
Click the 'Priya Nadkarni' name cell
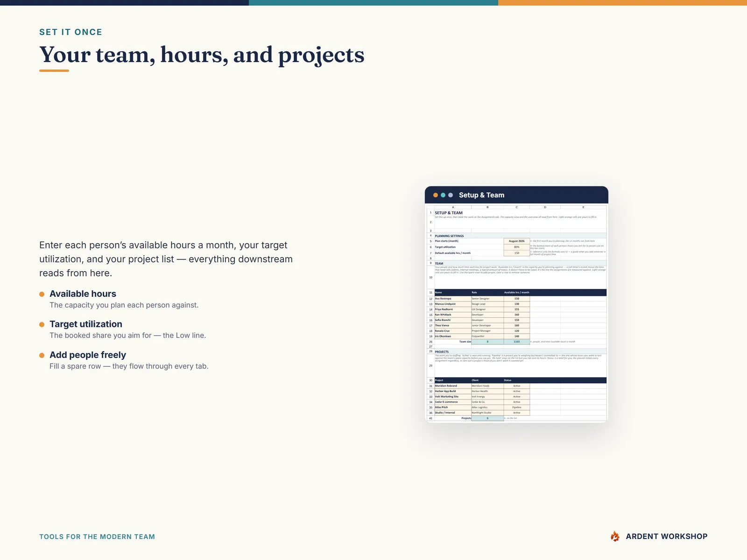[x=453, y=309]
